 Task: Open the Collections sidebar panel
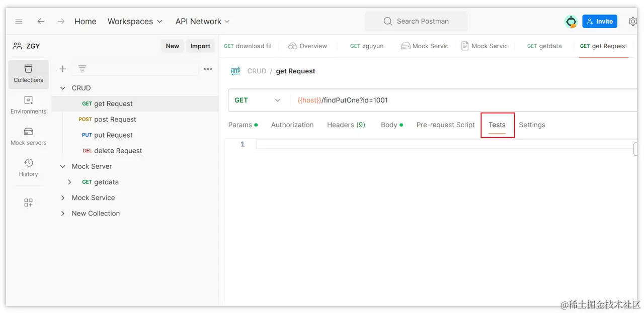click(28, 74)
